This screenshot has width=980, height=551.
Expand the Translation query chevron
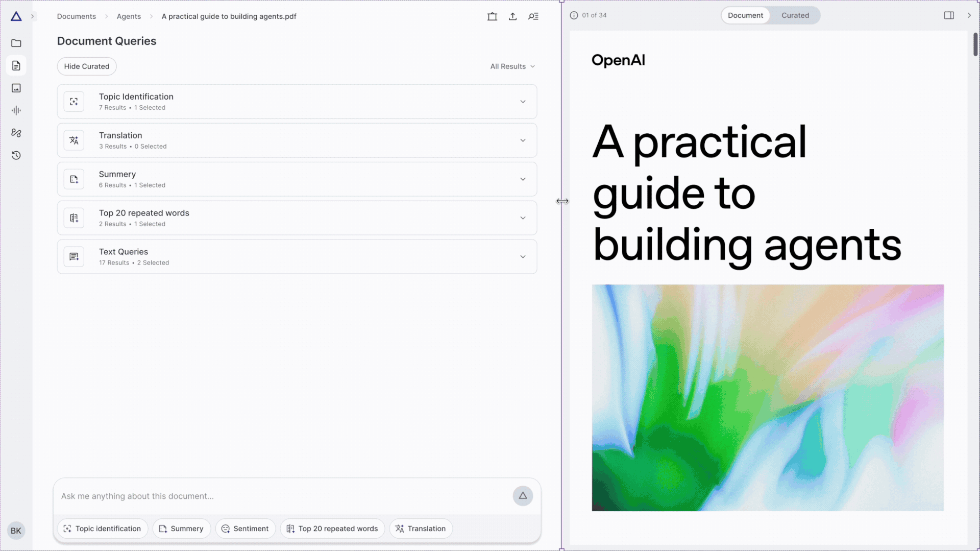[x=523, y=140]
